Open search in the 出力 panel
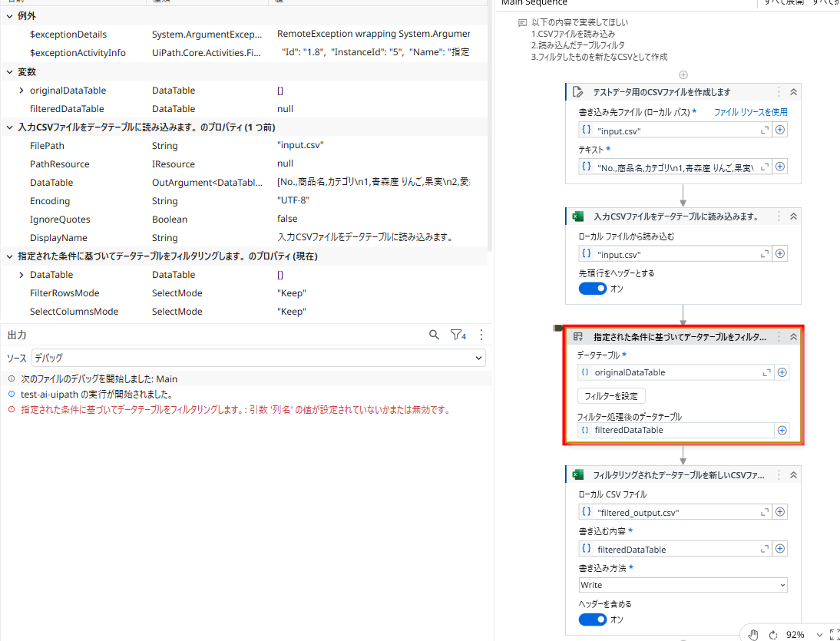This screenshot has width=840, height=641. pos(434,335)
